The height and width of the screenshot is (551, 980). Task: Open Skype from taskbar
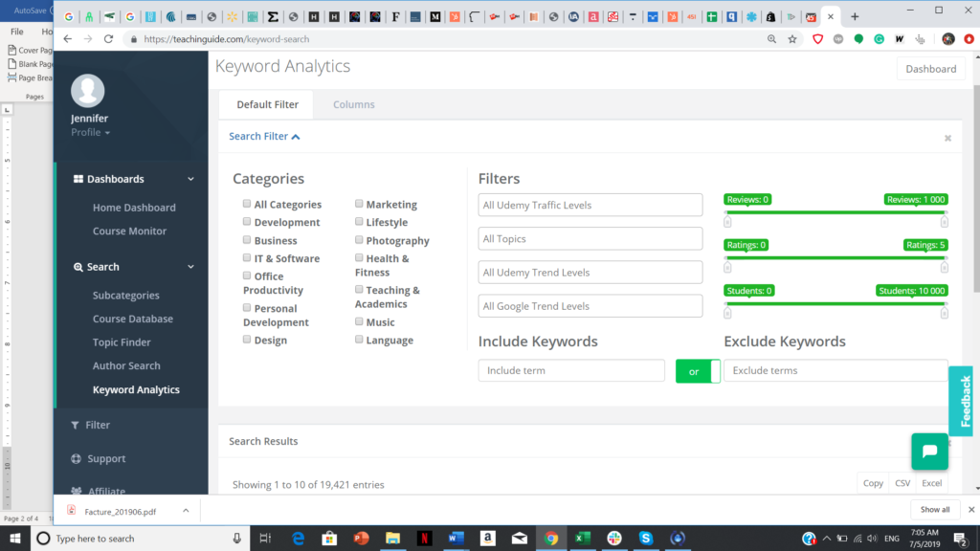646,538
